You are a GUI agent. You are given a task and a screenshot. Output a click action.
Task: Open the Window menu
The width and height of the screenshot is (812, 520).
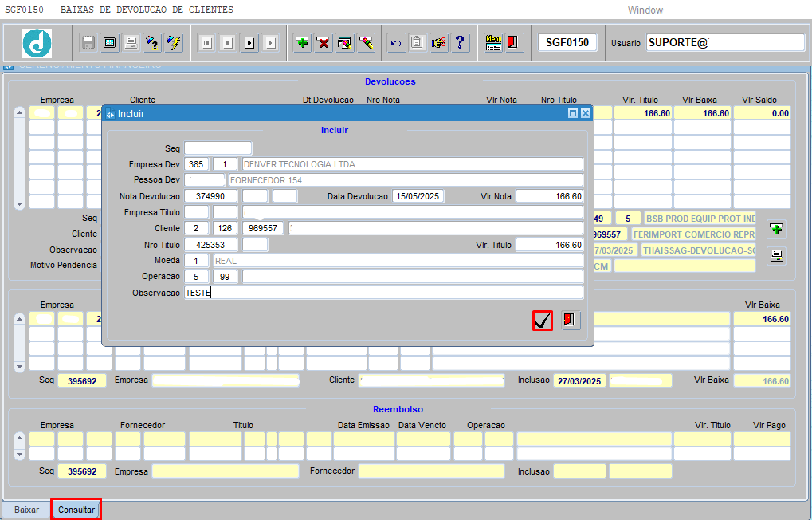(645, 10)
